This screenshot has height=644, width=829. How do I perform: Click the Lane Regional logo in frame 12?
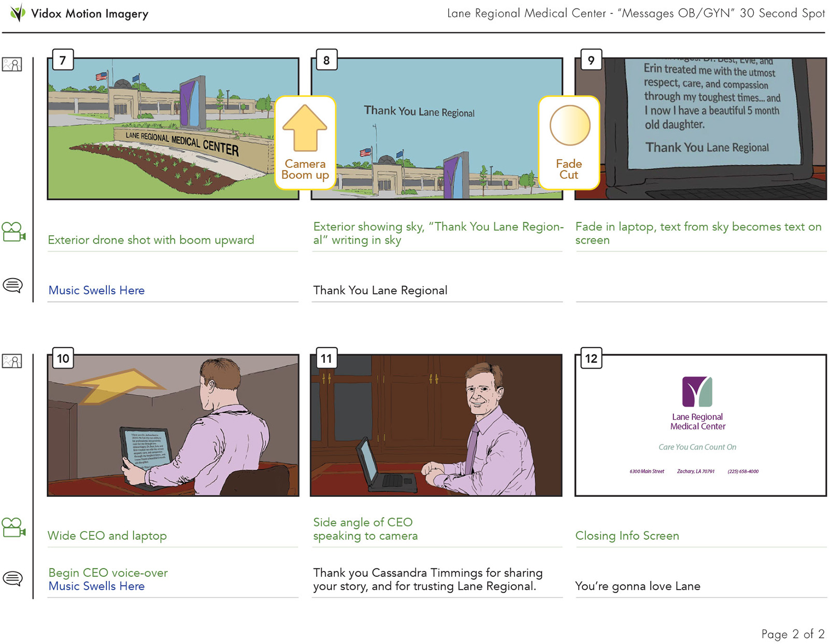(697, 392)
